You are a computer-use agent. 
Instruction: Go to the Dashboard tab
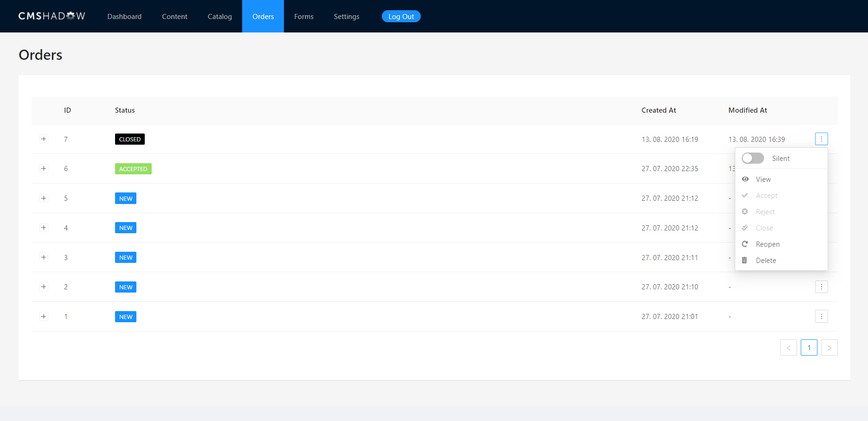tap(124, 16)
